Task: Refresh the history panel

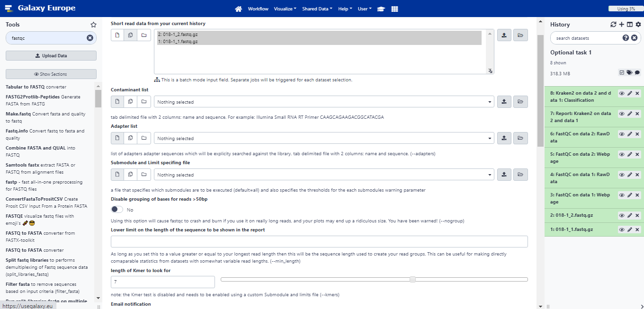Action: click(x=613, y=25)
